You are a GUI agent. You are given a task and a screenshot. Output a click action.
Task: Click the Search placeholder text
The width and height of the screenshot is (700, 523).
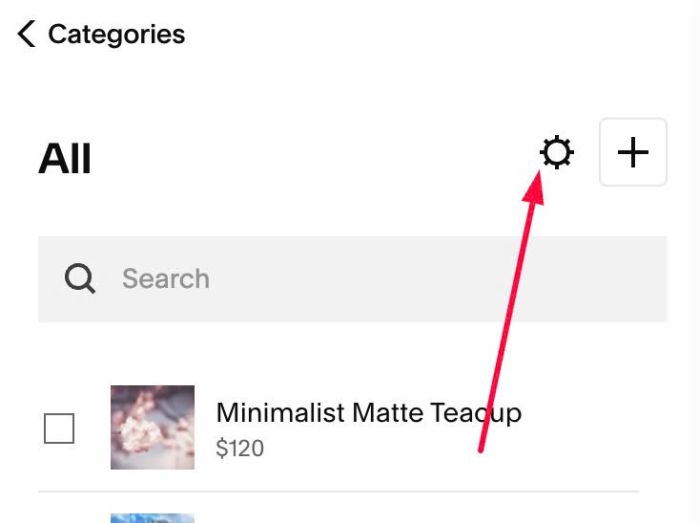(x=166, y=279)
